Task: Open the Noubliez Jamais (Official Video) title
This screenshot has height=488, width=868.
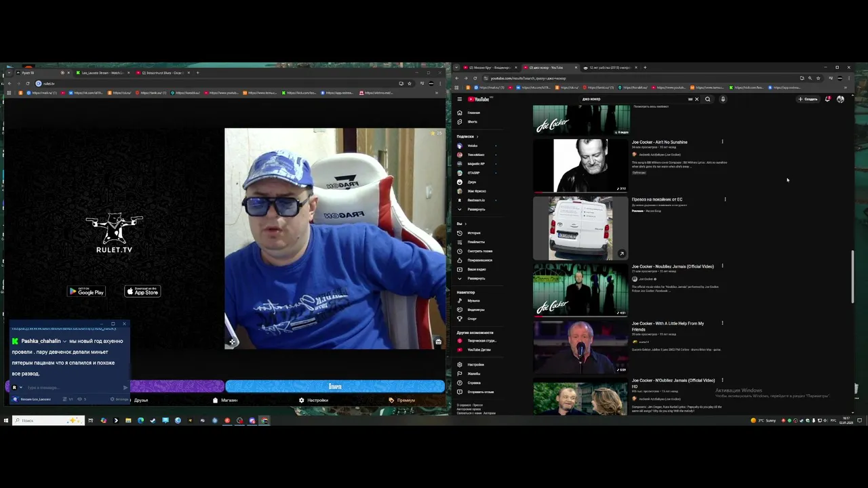Action: [x=673, y=266]
